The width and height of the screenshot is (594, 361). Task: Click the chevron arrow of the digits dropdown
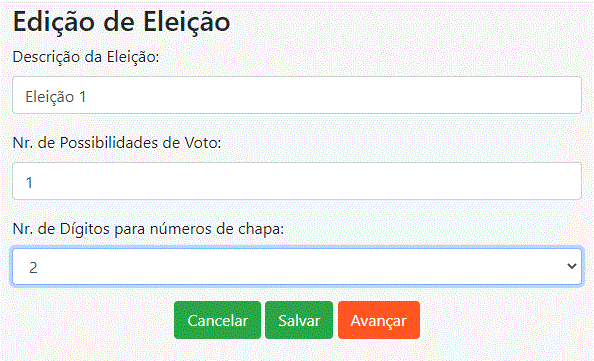[571, 266]
